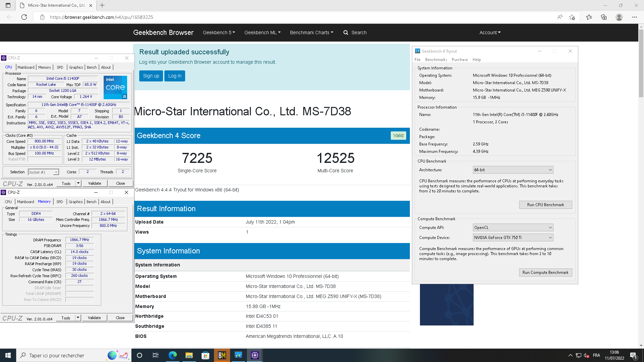Click the FRA keyboard language indicator
Screen dimensions: 644x362
[x=596, y=355]
